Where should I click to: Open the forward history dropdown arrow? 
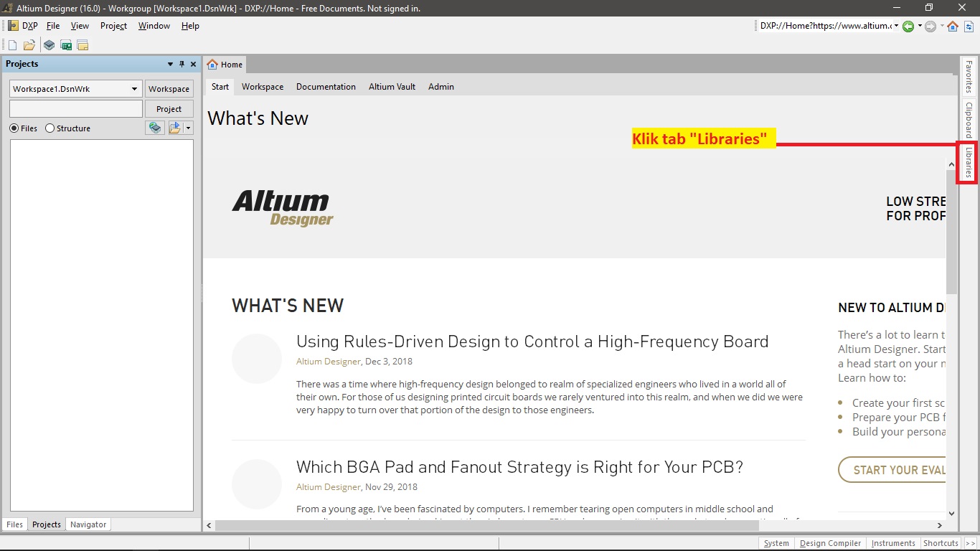point(942,26)
